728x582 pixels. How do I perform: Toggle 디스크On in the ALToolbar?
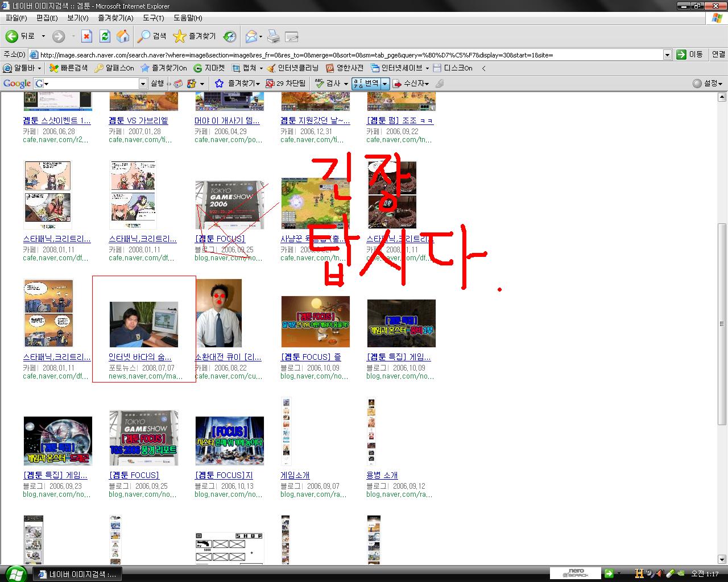tap(453, 68)
